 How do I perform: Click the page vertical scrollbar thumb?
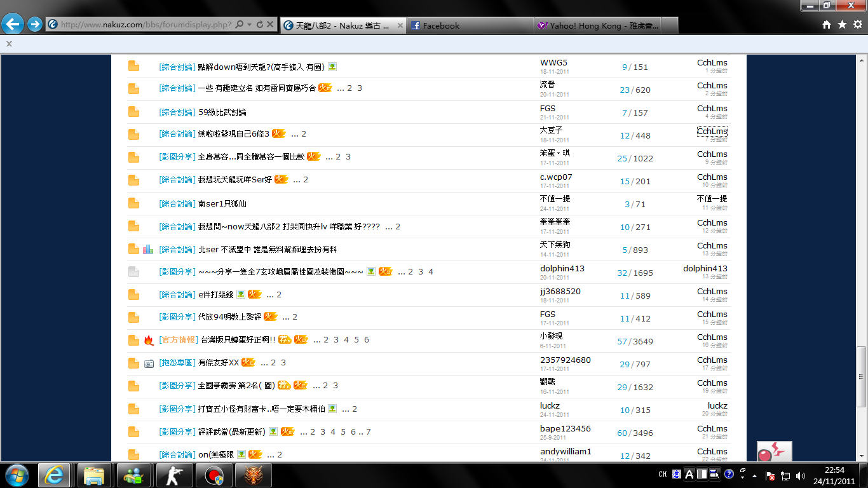click(x=862, y=376)
